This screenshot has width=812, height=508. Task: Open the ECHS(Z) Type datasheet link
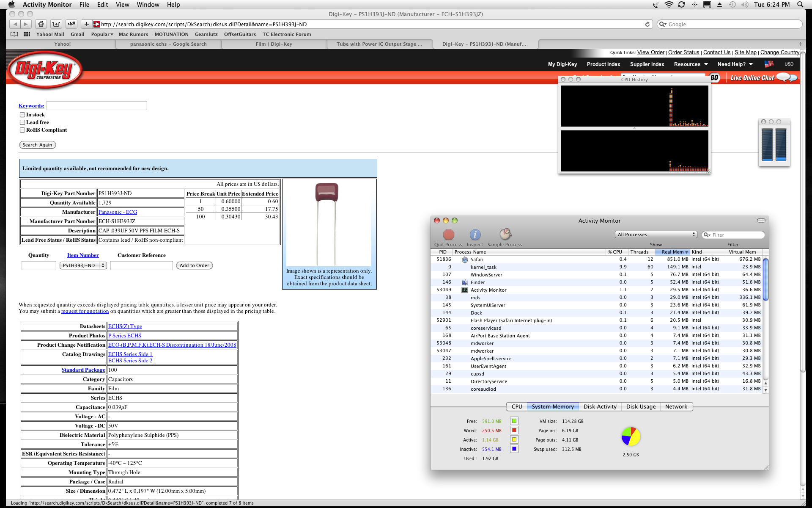pyautogui.click(x=125, y=326)
